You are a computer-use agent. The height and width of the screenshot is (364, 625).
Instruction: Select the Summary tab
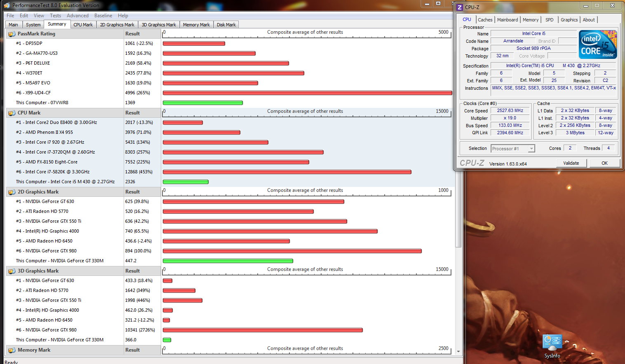[x=57, y=24]
